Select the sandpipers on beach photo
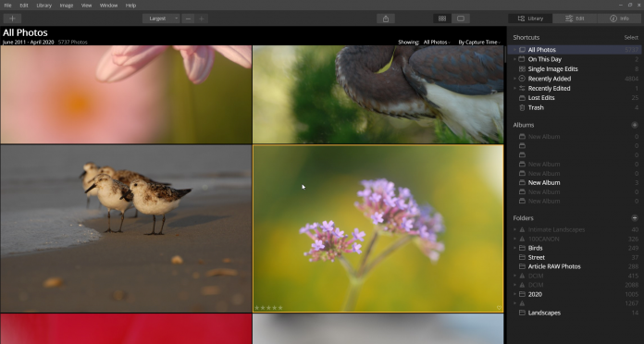This screenshot has height=344, width=644. coord(126,228)
